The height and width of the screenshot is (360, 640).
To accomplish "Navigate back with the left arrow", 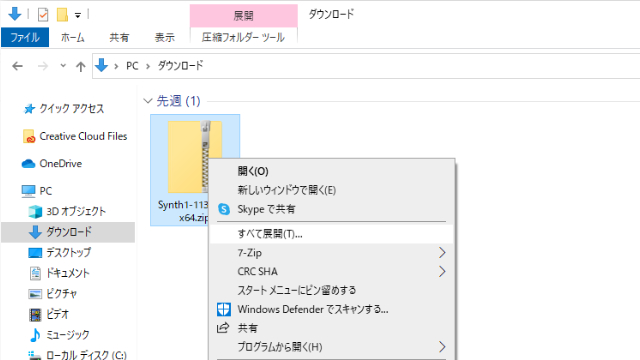I will [x=18, y=66].
